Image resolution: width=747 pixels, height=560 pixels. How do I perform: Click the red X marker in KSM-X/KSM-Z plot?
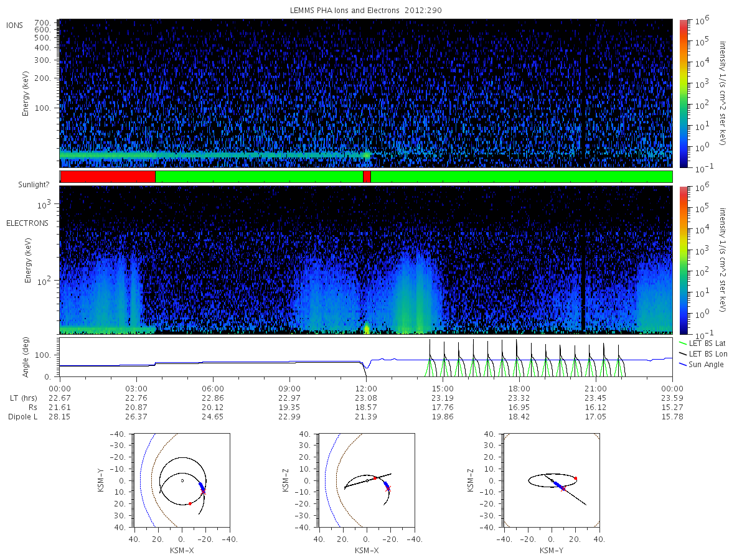click(388, 489)
